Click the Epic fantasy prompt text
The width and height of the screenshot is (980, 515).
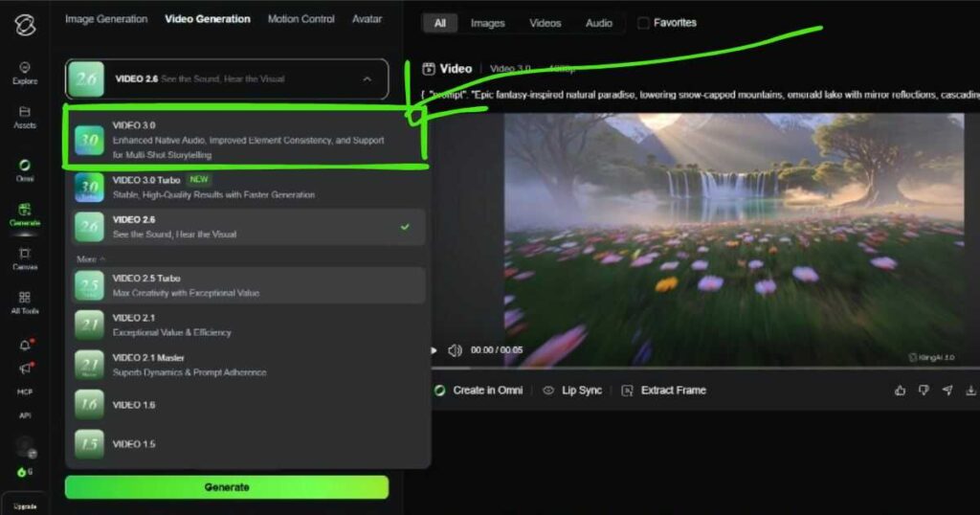click(x=700, y=95)
